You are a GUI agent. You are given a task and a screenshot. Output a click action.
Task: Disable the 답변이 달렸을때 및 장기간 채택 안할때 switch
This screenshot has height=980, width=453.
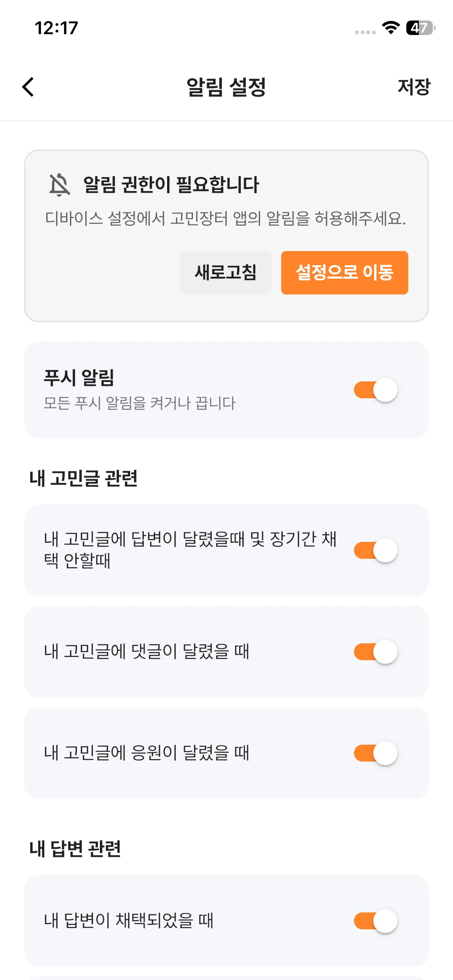click(x=375, y=550)
